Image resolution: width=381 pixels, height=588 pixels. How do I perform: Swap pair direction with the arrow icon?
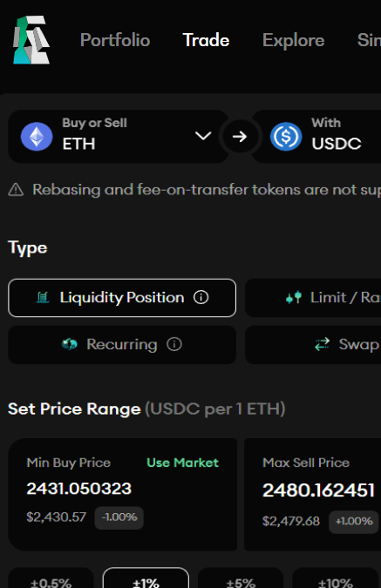(240, 137)
